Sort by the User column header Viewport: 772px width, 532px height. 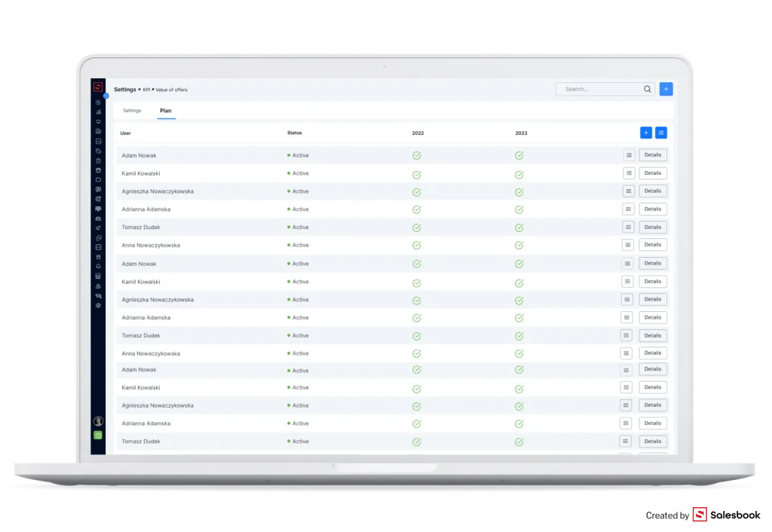(126, 133)
